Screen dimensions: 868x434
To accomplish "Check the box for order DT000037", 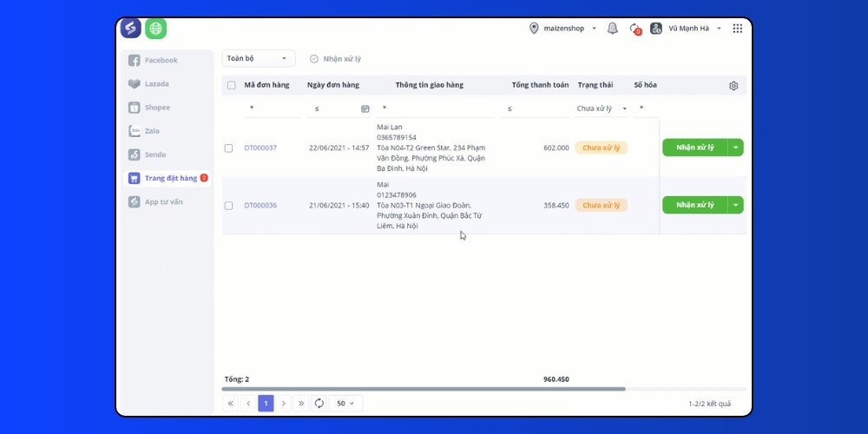I will pos(228,148).
